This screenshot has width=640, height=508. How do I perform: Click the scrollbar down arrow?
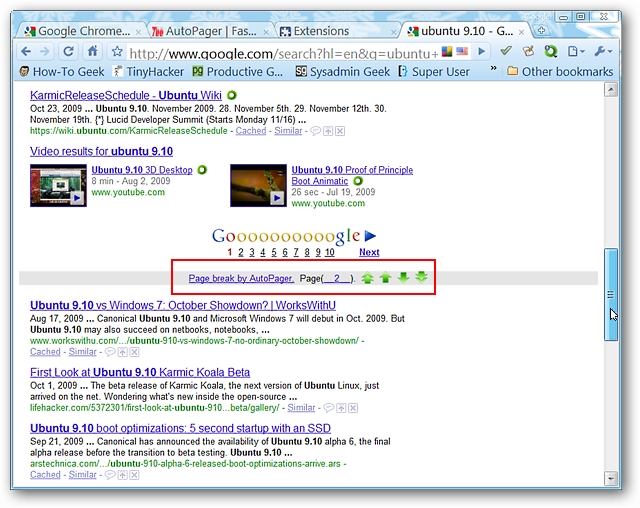(x=611, y=478)
